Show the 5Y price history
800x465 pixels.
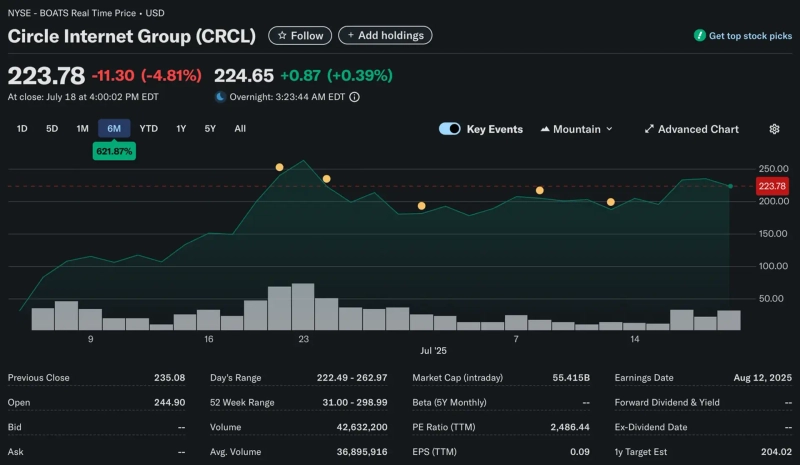[x=210, y=129]
